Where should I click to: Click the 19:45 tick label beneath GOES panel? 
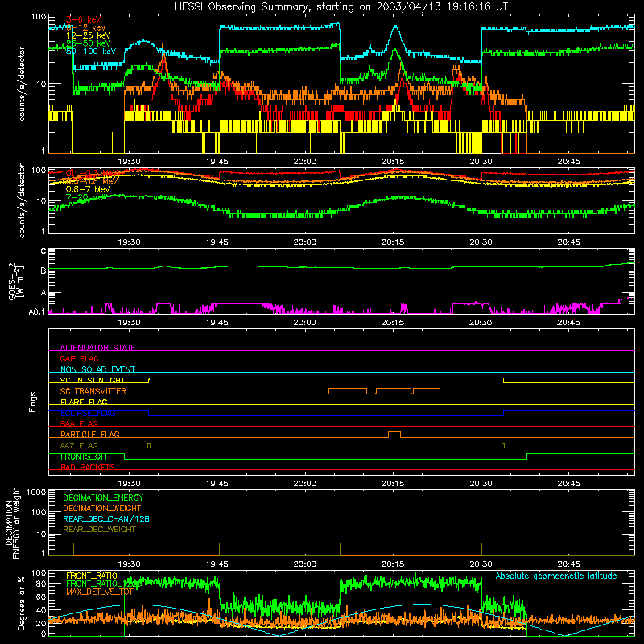[217, 322]
